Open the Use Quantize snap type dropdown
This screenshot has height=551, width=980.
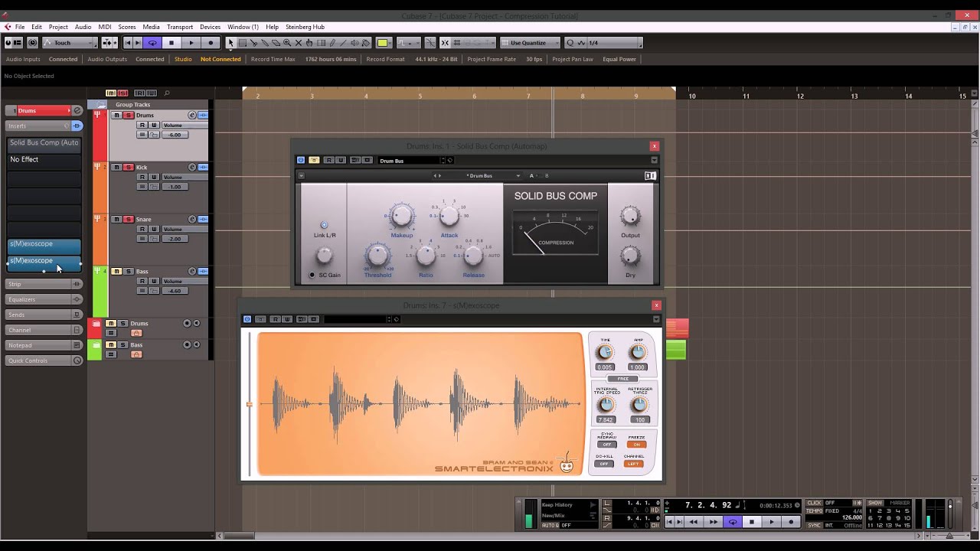pyautogui.click(x=530, y=43)
